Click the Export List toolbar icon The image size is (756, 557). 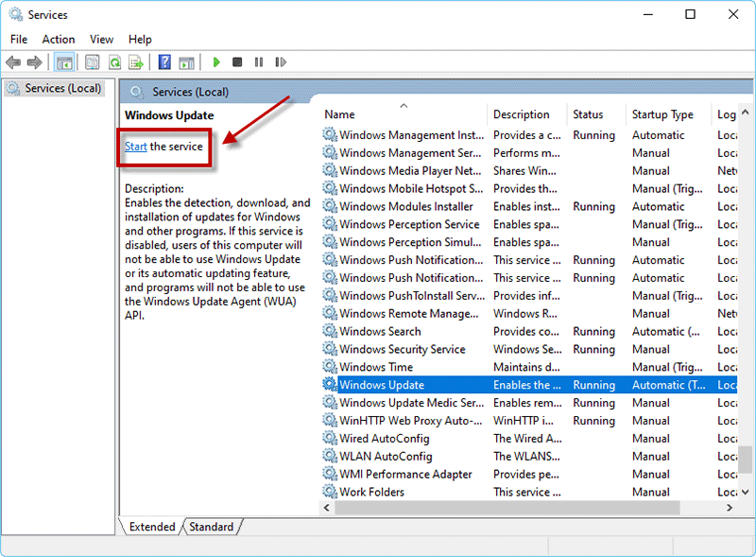pyautogui.click(x=136, y=62)
